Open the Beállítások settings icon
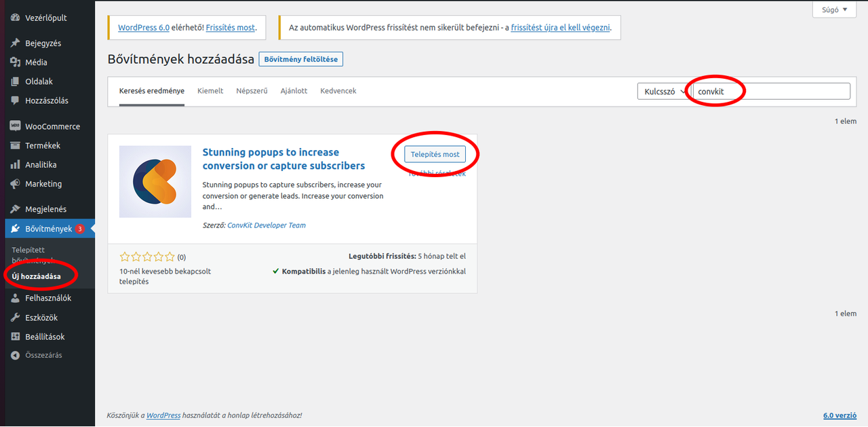The width and height of the screenshot is (868, 427). 15,336
